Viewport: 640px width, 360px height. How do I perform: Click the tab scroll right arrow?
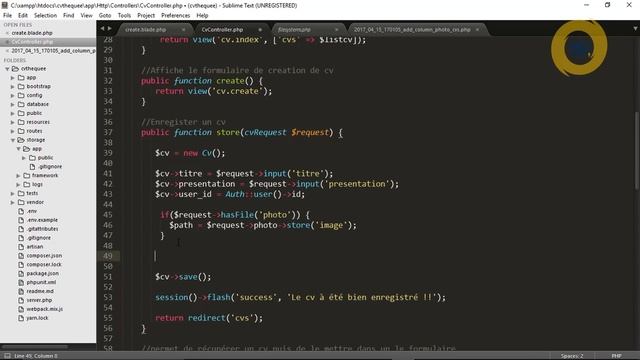[x=109, y=28]
